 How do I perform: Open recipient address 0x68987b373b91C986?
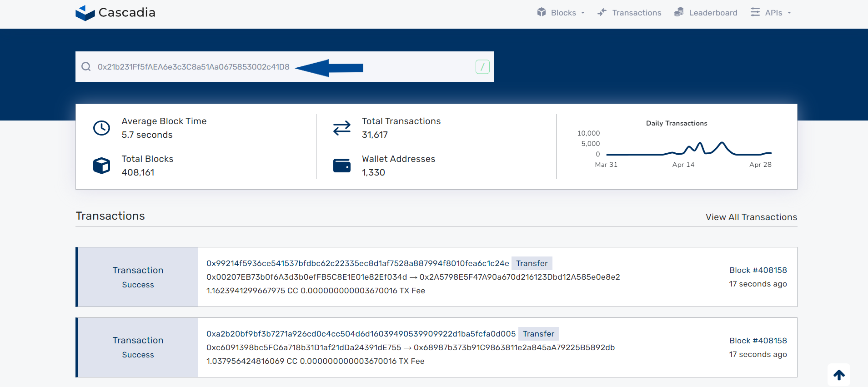pos(514,347)
